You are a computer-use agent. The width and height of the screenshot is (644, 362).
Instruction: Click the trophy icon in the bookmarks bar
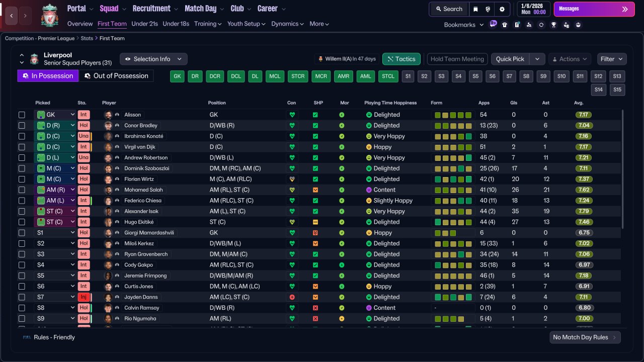(x=553, y=25)
